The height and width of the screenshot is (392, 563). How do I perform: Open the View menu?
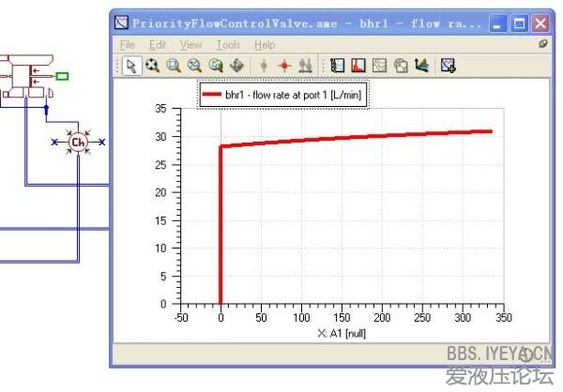tap(190, 44)
